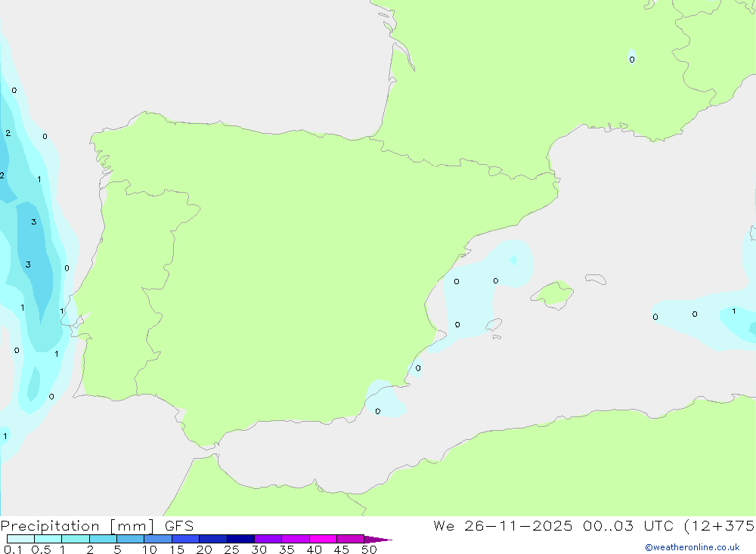Image resolution: width=756 pixels, height=554 pixels.
Task: Pick the 1–2 mm legend color box
Action: 76,539
